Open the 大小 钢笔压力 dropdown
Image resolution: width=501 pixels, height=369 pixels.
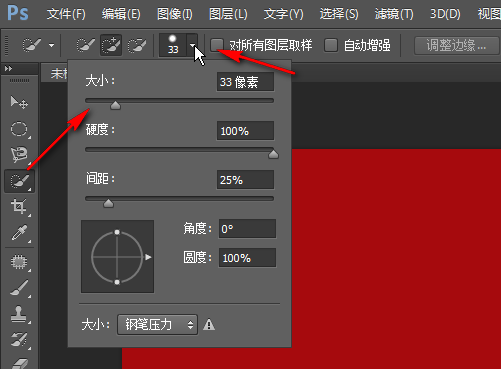pos(157,324)
